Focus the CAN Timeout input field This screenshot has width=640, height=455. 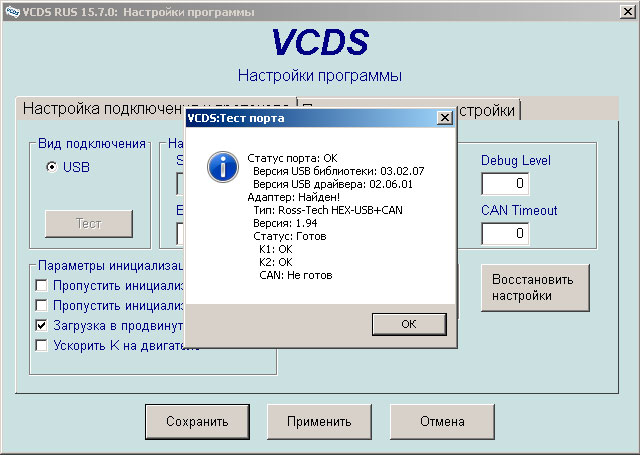(505, 233)
